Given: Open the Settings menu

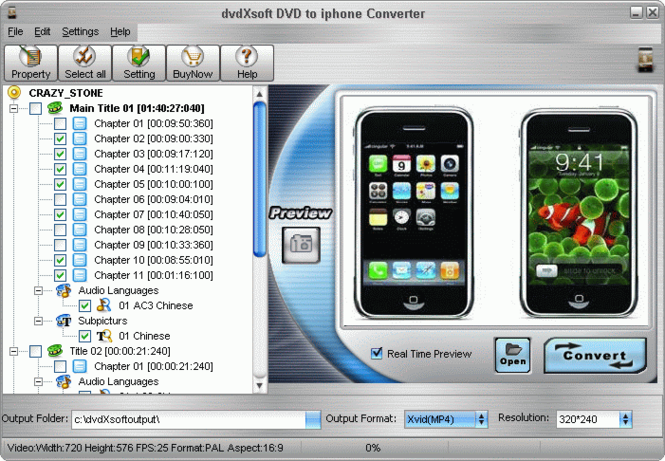Looking at the screenshot, I should tap(80, 32).
